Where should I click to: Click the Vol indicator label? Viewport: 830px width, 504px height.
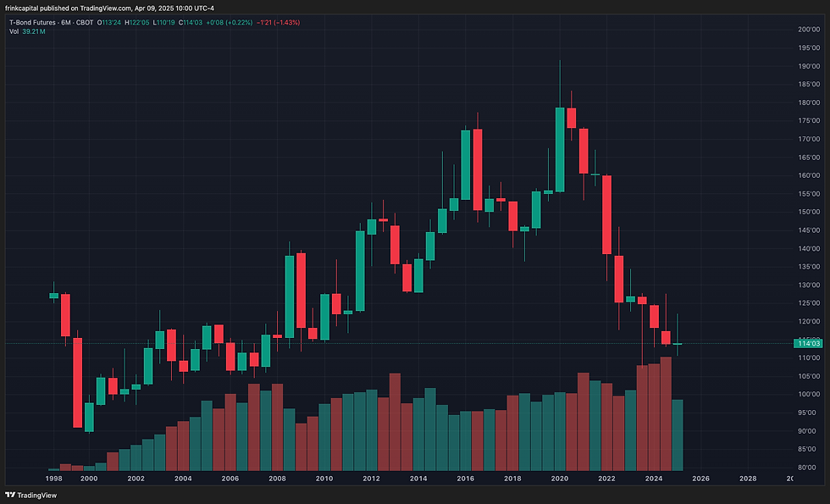coord(14,34)
